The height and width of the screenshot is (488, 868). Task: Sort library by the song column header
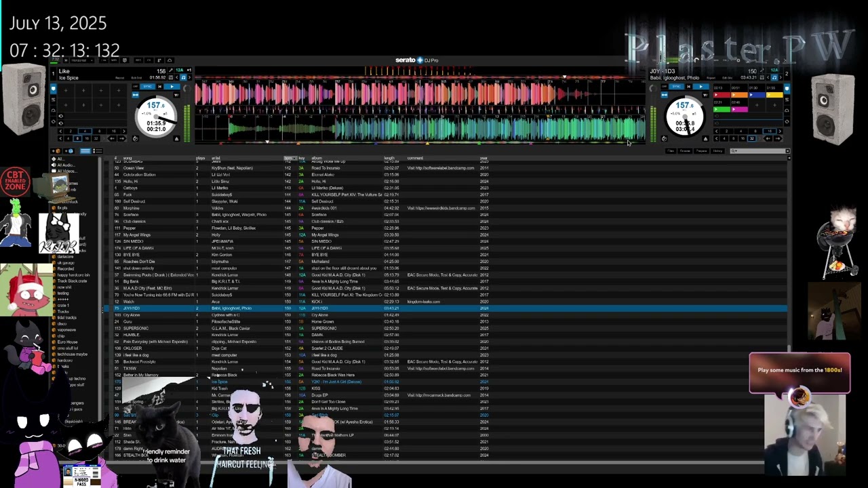click(x=127, y=158)
